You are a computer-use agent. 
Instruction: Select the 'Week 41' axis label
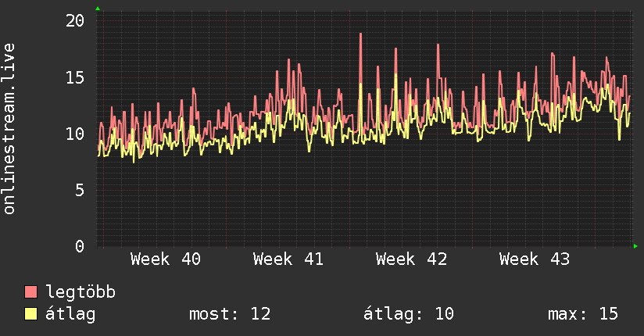pyautogui.click(x=288, y=259)
